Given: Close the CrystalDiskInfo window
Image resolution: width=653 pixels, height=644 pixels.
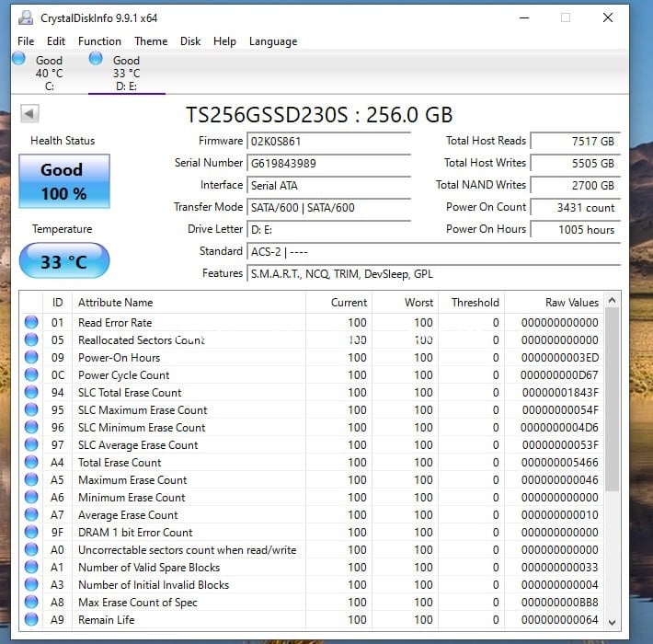Looking at the screenshot, I should point(608,17).
